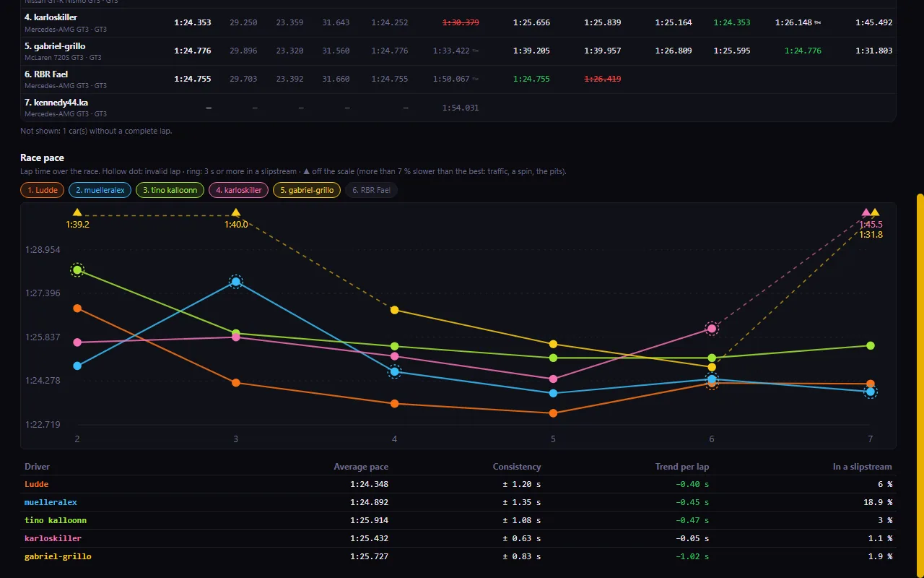The width and height of the screenshot is (924, 578).
Task: Click the blue ringed dot at lap 3
Action: click(x=236, y=282)
